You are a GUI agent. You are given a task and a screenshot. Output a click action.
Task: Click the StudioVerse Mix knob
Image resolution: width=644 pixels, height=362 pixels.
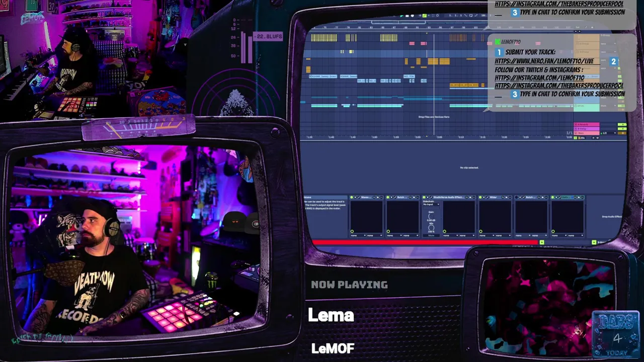[431, 228]
